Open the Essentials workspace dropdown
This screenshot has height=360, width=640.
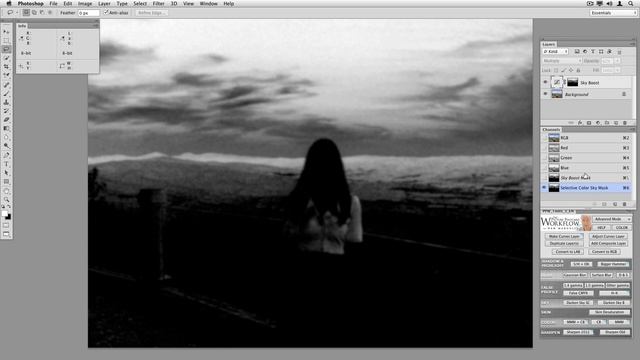click(613, 13)
